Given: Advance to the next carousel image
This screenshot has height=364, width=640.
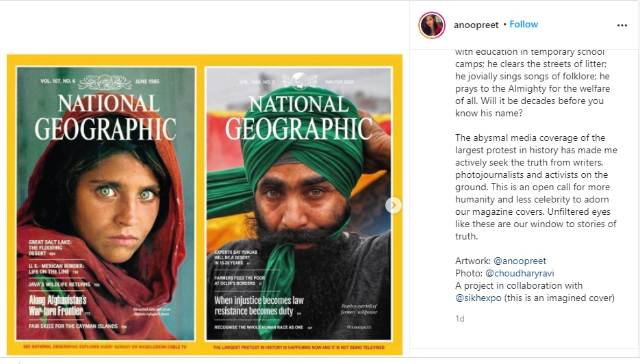Looking at the screenshot, I should (394, 205).
